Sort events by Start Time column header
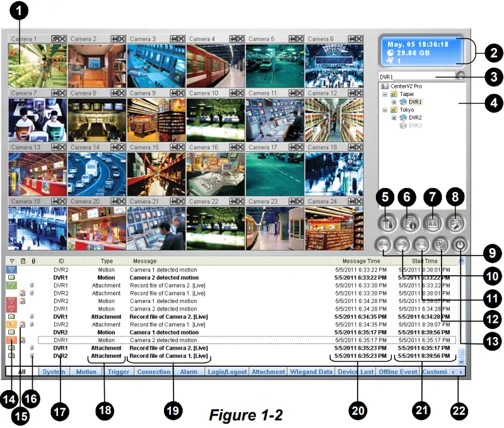Screen dimensions: 504x428 coord(425,261)
